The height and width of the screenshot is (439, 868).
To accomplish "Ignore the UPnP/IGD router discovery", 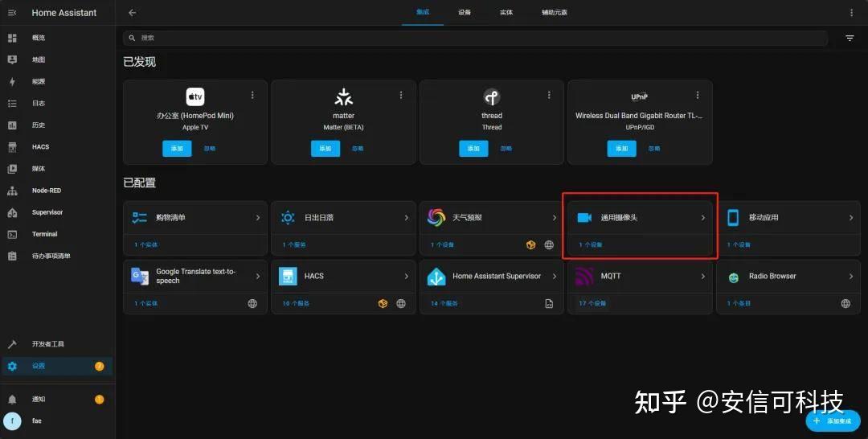I will click(x=654, y=149).
